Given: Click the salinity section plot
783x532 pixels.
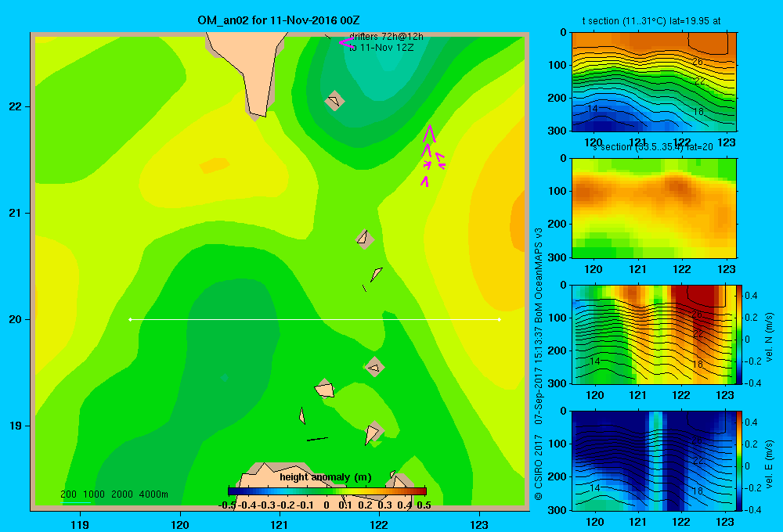Looking at the screenshot, I should 654,208.
